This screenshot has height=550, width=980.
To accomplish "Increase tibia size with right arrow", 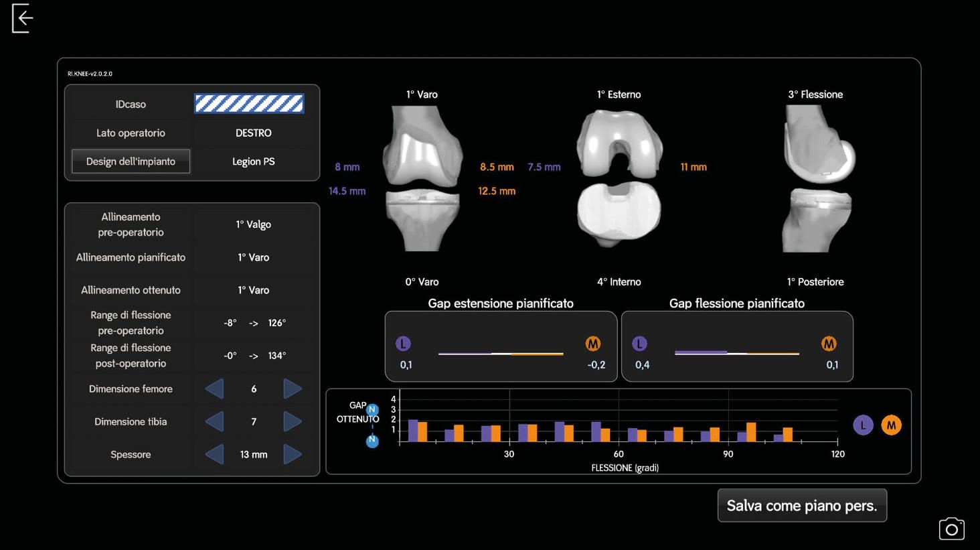I will coord(293,422).
